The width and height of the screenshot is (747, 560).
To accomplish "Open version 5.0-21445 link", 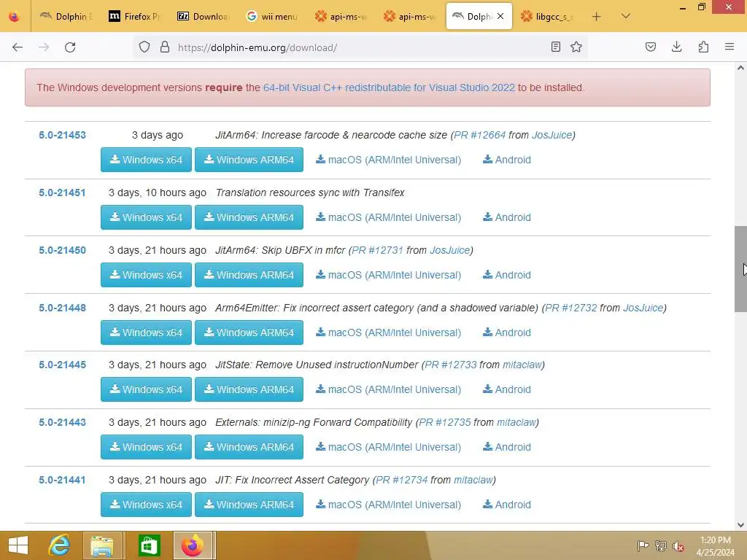I will tap(63, 365).
